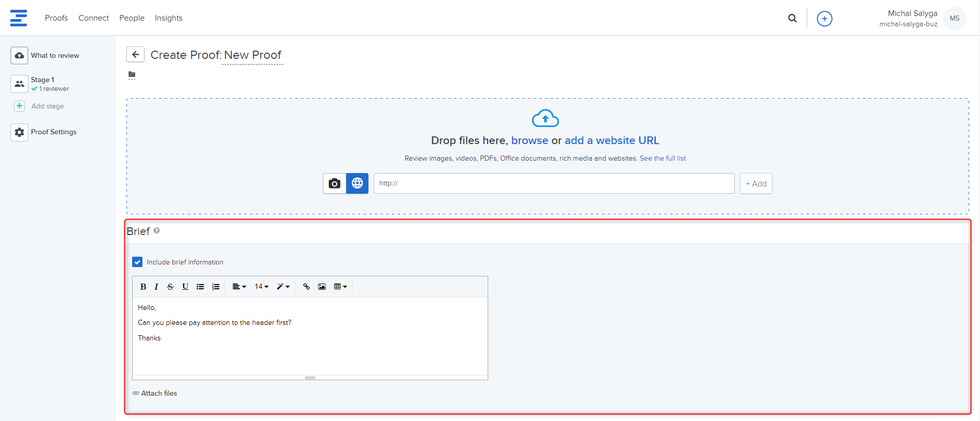This screenshot has width=980, height=421.
Task: Insert a link in the brief
Action: coord(307,287)
